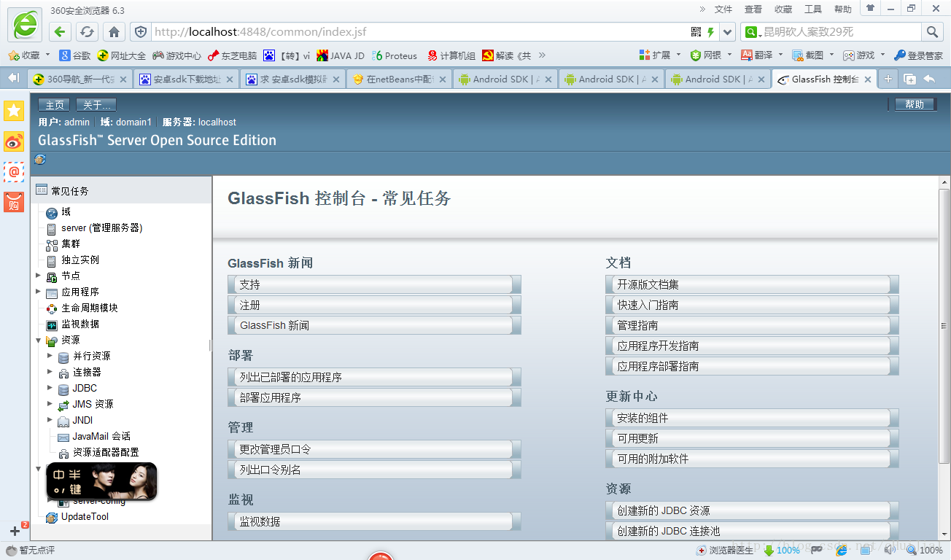Viewport: 951px width, 560px height.
Task: Go to the browser home page icon
Action: [x=114, y=32]
